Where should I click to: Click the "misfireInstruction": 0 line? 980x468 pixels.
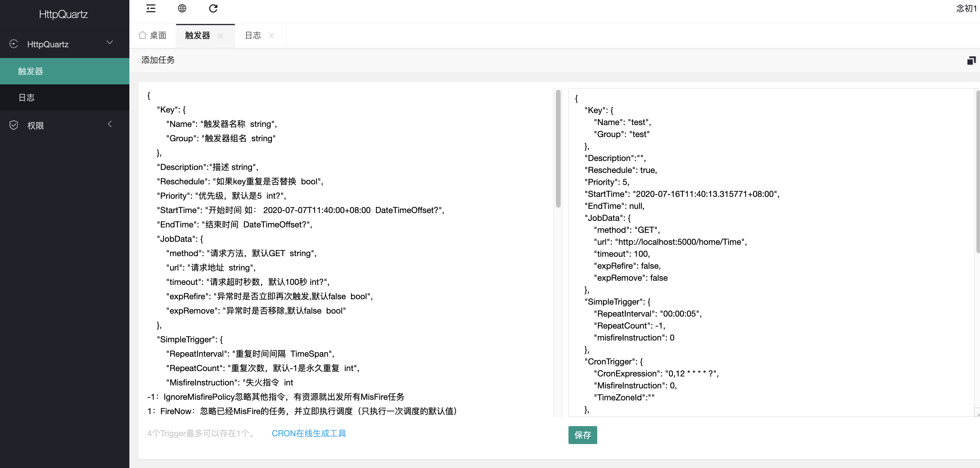point(634,338)
